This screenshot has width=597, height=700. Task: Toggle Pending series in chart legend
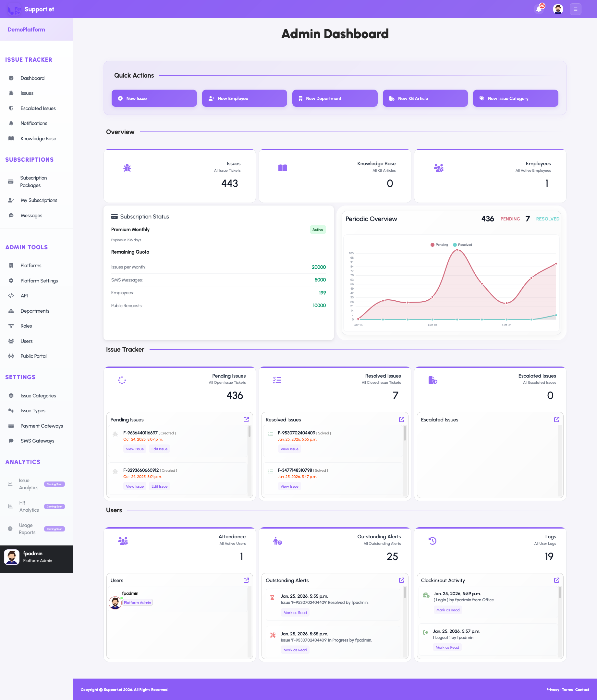coord(439,244)
